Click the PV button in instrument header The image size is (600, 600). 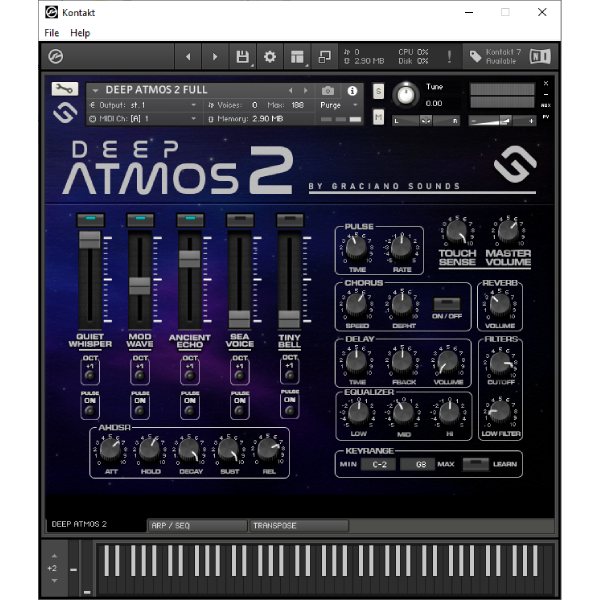546,116
